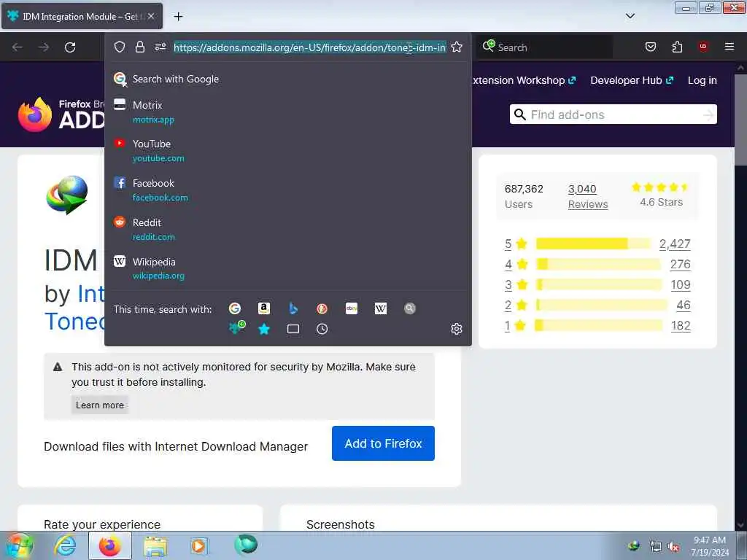Open site permissions icon in address bar
The image size is (747, 560).
(160, 47)
